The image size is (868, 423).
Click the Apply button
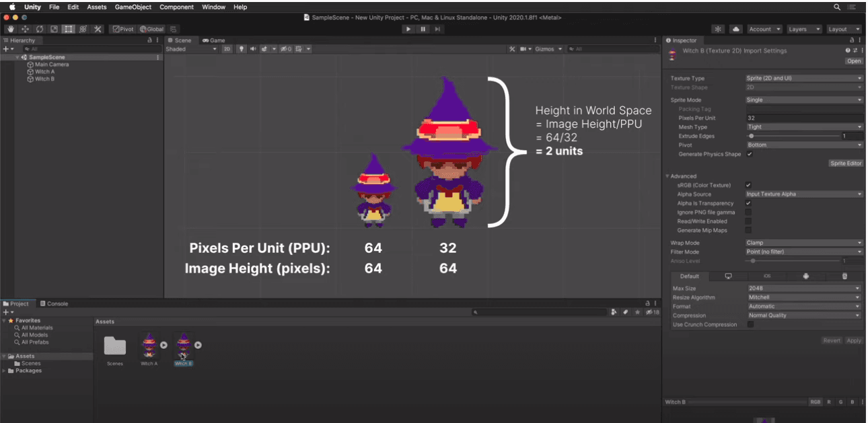[854, 340]
